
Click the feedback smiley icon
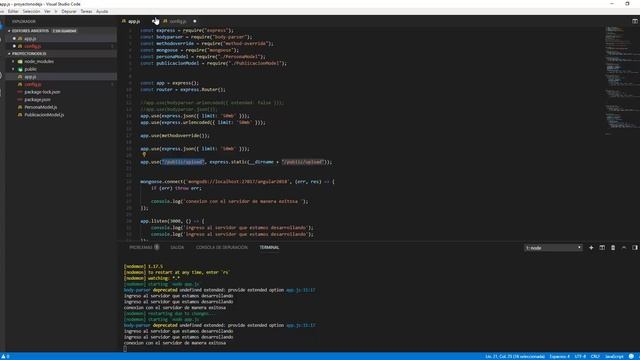pyautogui.click(x=631, y=356)
